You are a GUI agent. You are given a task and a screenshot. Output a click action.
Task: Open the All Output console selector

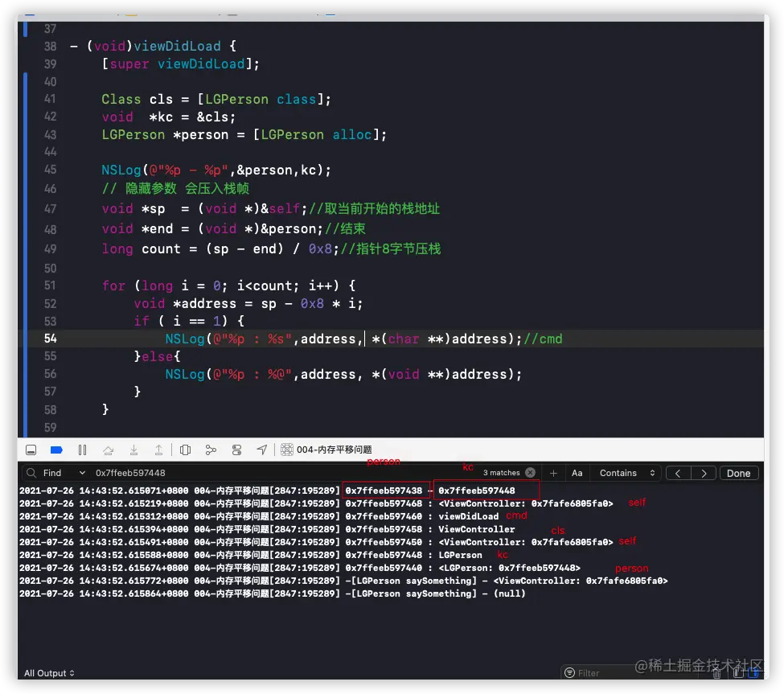click(x=49, y=673)
